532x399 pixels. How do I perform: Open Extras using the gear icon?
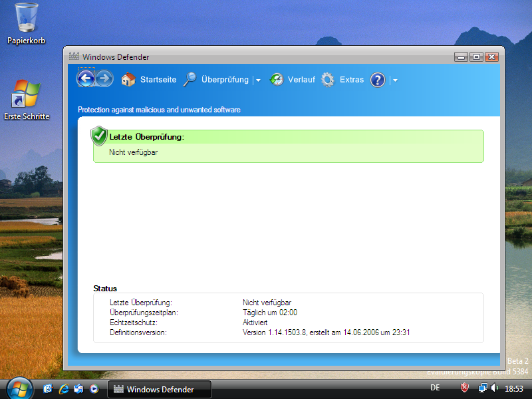(328, 80)
